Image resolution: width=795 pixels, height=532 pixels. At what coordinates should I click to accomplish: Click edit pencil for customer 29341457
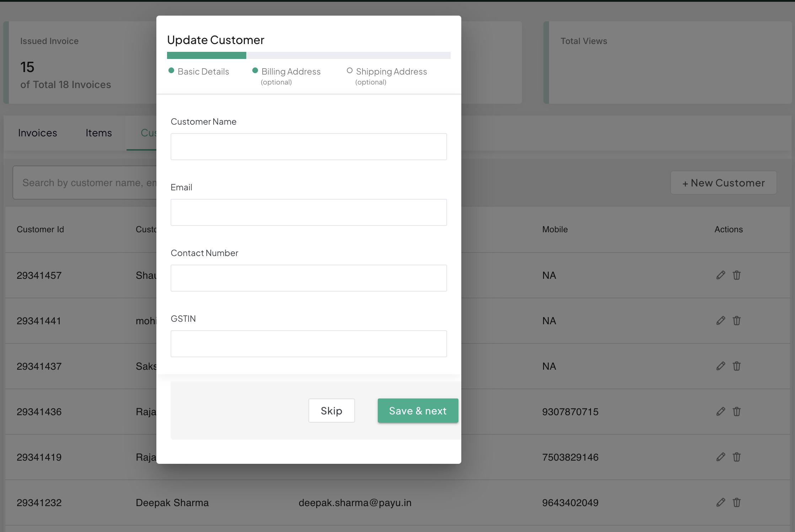pyautogui.click(x=720, y=275)
